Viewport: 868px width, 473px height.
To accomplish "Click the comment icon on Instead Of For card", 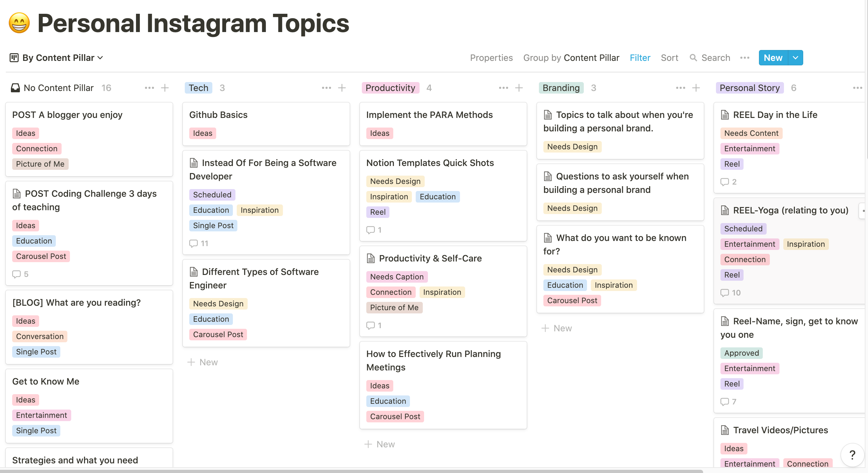I will click(193, 244).
